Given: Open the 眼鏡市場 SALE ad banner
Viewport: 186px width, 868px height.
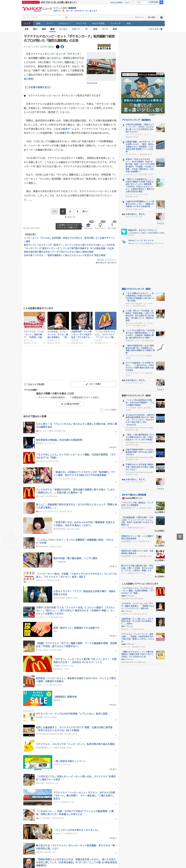Looking at the screenshot, I should coord(38,698).
